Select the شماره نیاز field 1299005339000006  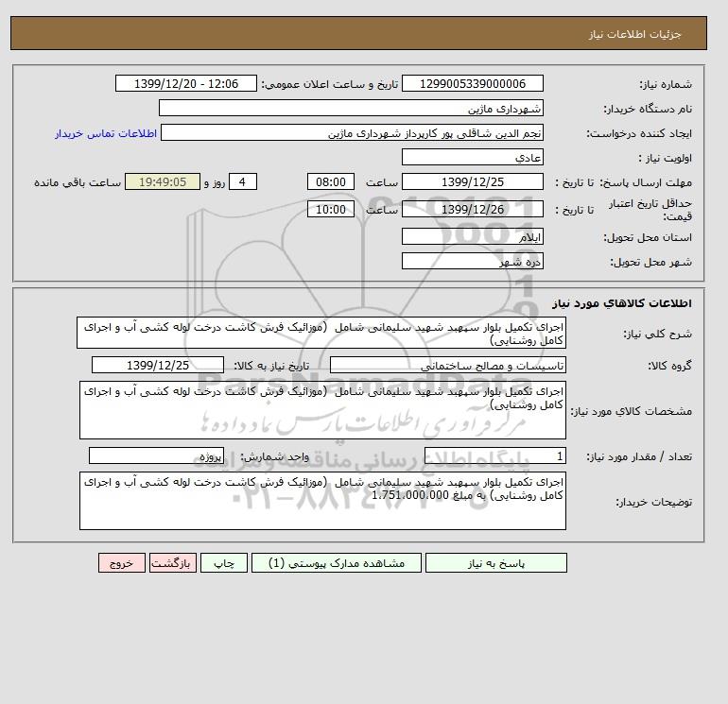pos(472,83)
